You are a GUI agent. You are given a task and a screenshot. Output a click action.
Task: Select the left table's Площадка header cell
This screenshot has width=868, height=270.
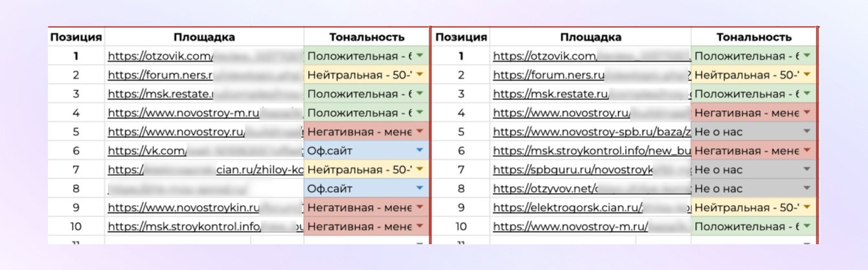pyautogui.click(x=203, y=37)
